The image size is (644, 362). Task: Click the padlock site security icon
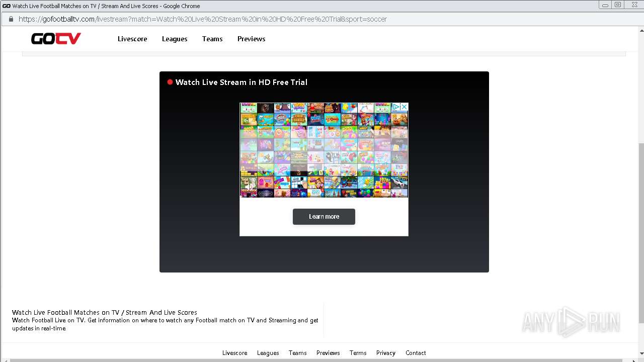11,19
